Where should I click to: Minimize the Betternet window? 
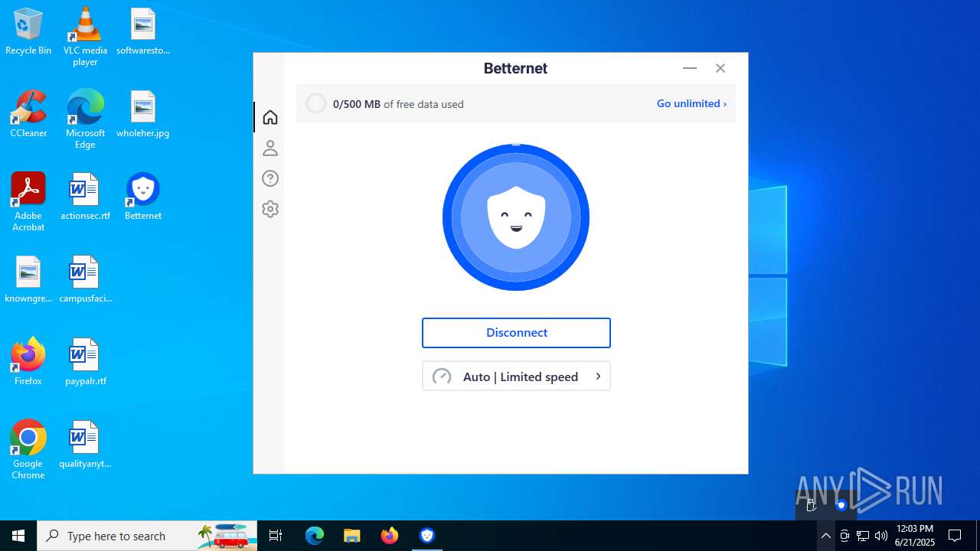tap(690, 68)
